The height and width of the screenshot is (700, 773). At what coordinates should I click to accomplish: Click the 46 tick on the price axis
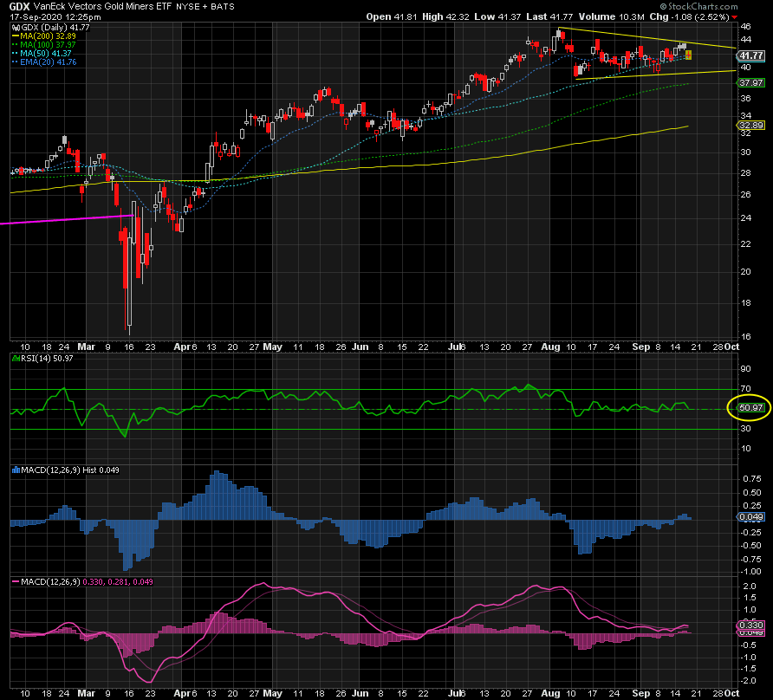(745, 27)
